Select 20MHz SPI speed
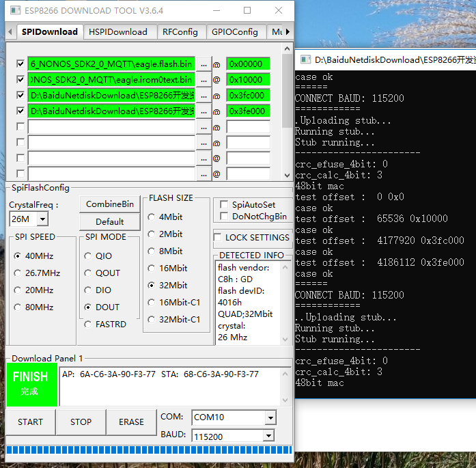476x468 pixels. point(18,290)
